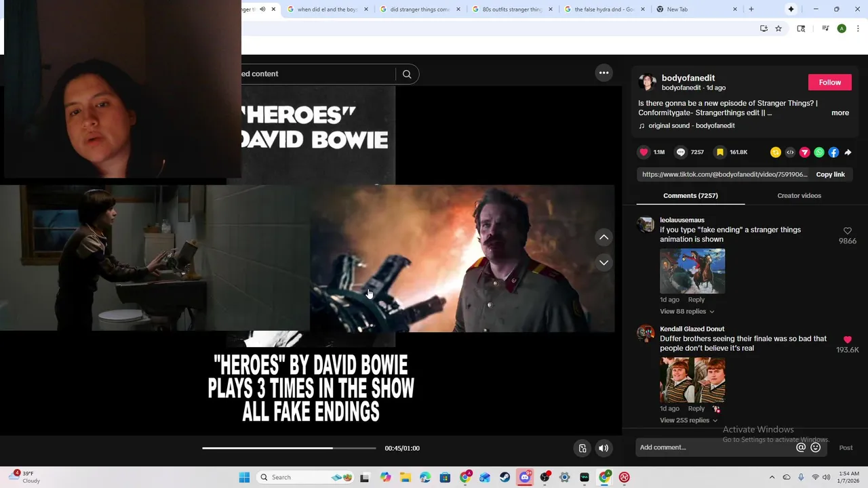Open Discord from the taskbar
The height and width of the screenshot is (488, 868).
(x=525, y=477)
